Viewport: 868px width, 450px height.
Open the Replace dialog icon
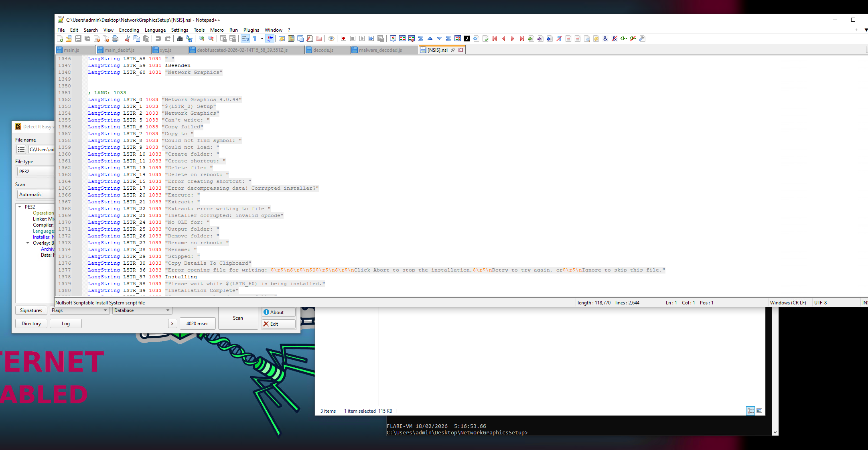coord(189,39)
